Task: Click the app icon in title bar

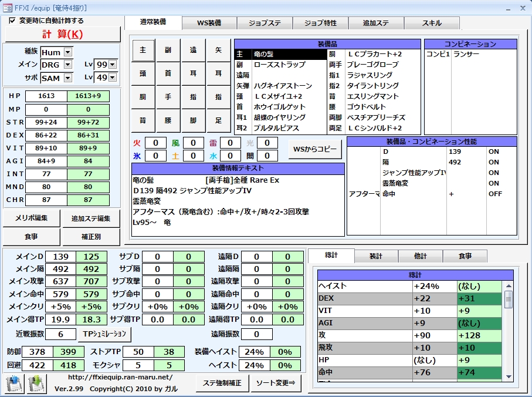Action: click(x=7, y=8)
